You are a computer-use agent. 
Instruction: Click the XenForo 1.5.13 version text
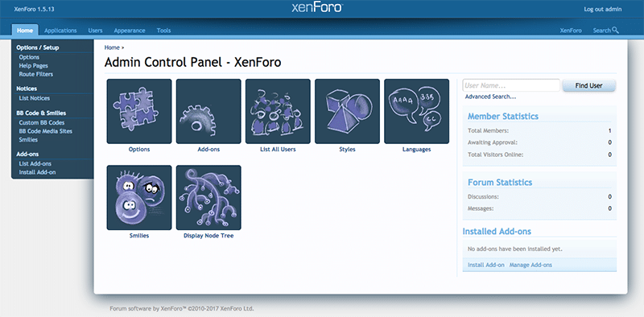[34, 9]
